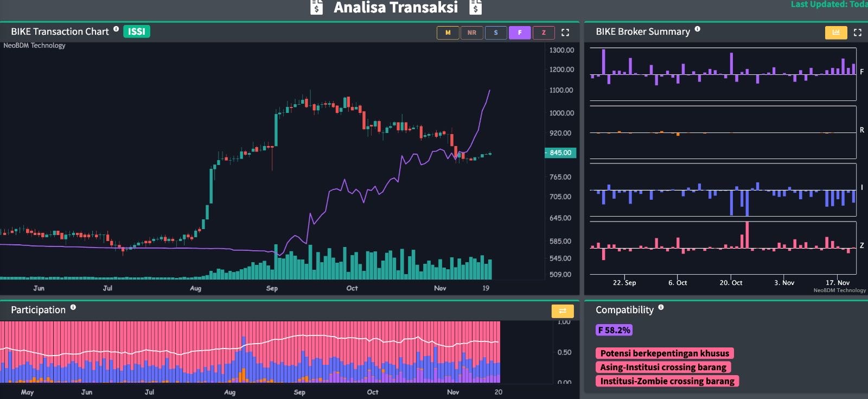
Task: Click the May label on Participation axis
Action: pos(27,392)
